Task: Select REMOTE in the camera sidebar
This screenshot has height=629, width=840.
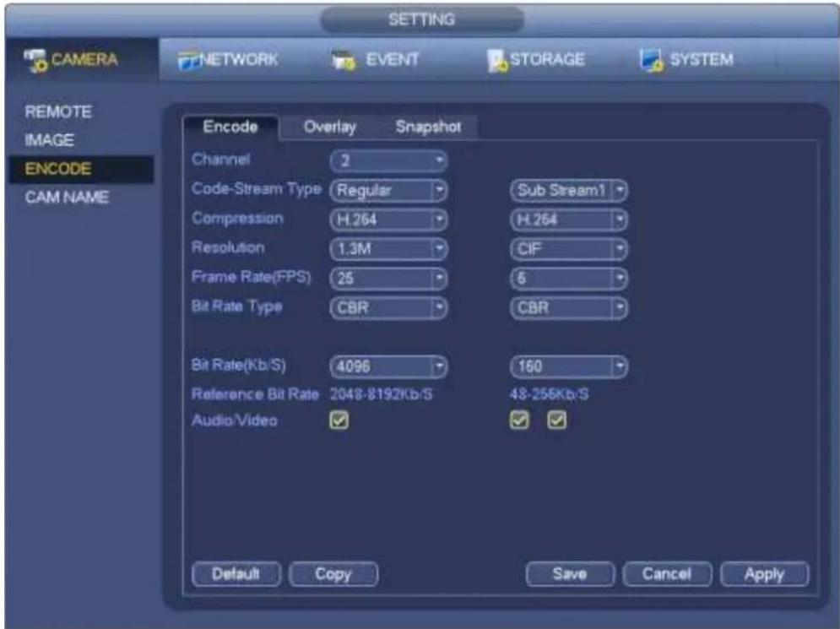Action: pyautogui.click(x=58, y=112)
